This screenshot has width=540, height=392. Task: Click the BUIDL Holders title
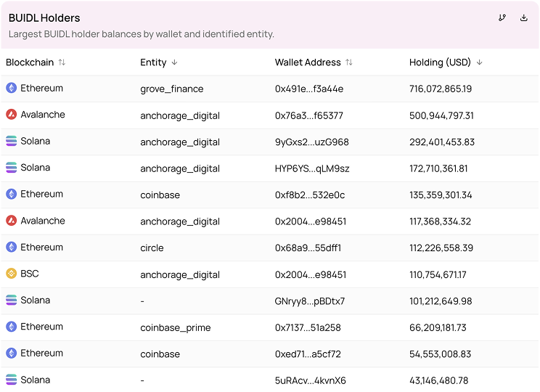click(44, 18)
